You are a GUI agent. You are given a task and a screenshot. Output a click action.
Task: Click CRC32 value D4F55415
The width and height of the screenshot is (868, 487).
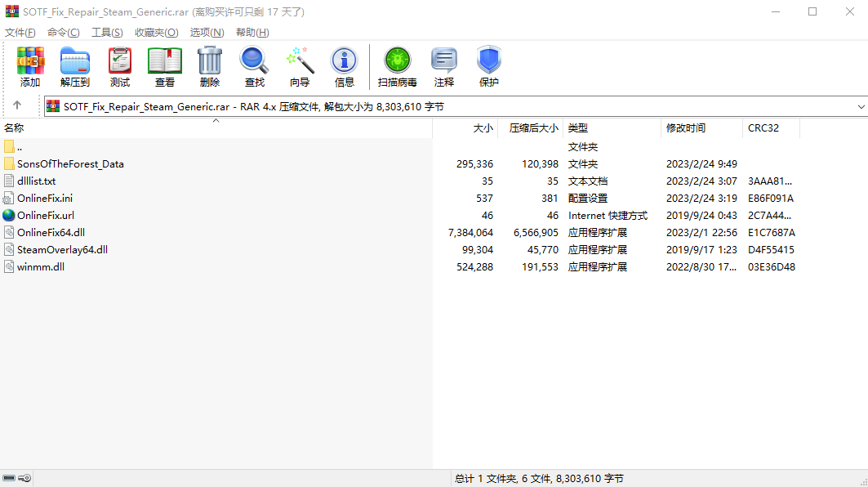pos(771,250)
